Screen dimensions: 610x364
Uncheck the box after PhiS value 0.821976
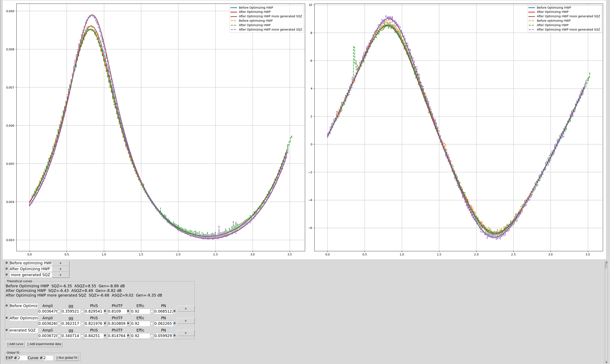coord(105,323)
